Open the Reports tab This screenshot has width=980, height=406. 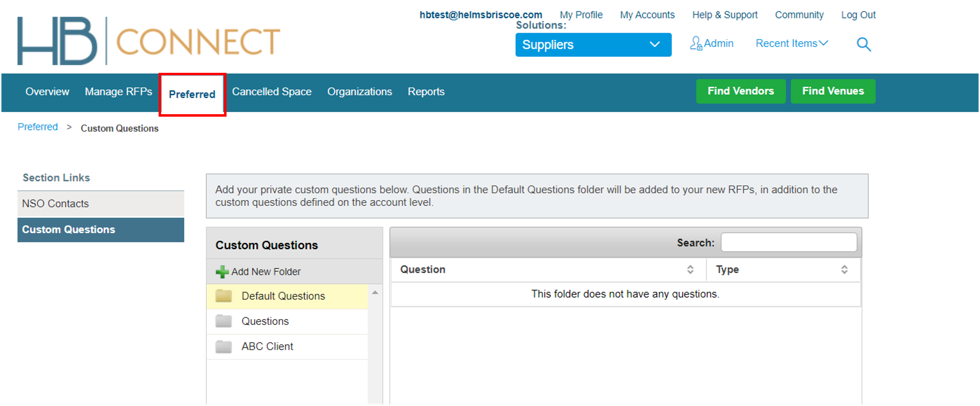click(x=426, y=91)
